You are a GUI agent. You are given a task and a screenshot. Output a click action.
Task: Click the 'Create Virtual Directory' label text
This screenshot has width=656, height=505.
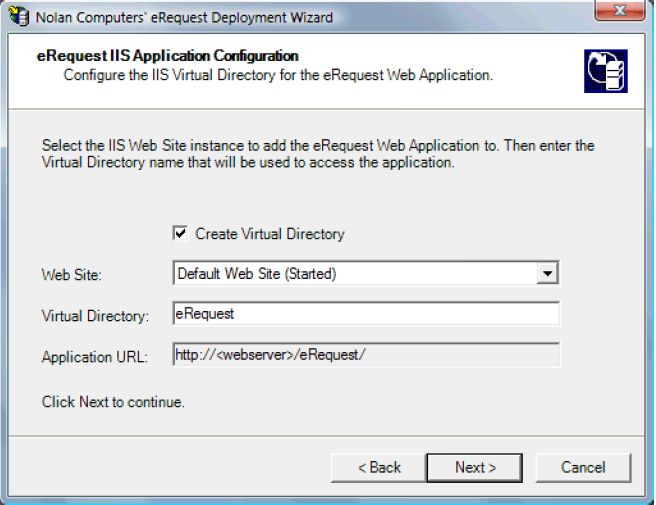(269, 234)
